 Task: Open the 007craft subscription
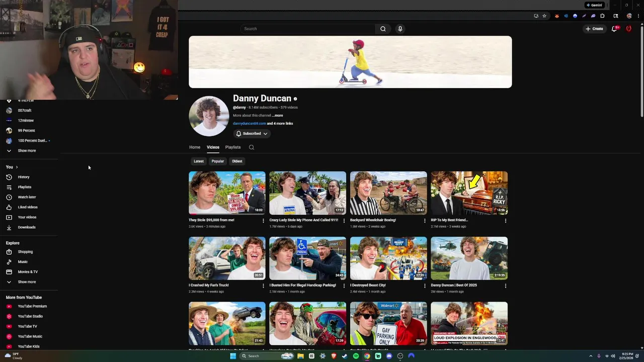pyautogui.click(x=25, y=111)
